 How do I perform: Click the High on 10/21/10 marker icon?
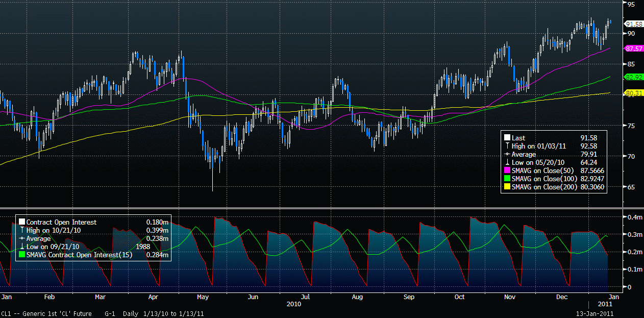(21, 230)
